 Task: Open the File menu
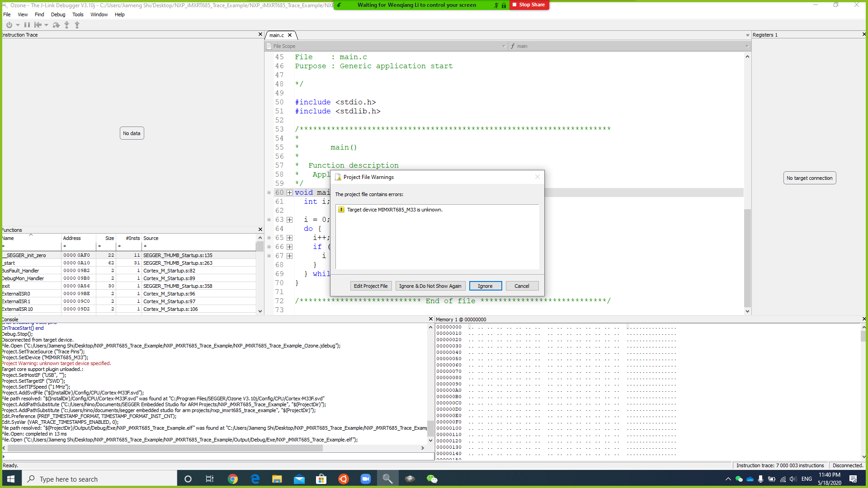click(x=7, y=14)
